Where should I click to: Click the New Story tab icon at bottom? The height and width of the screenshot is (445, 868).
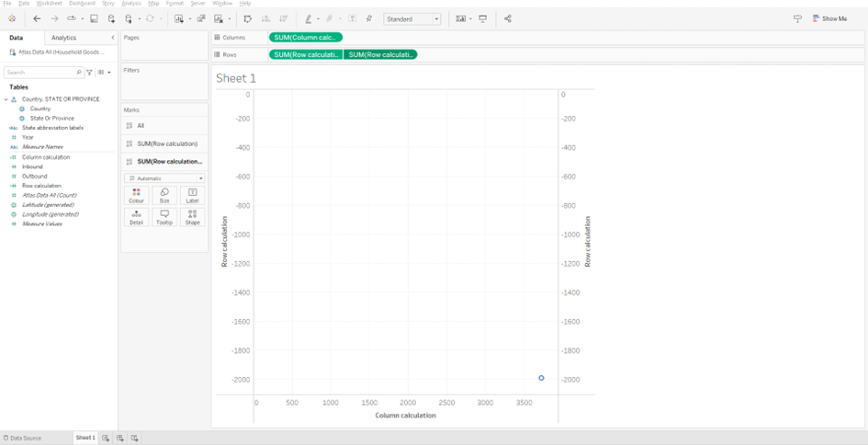click(x=134, y=438)
